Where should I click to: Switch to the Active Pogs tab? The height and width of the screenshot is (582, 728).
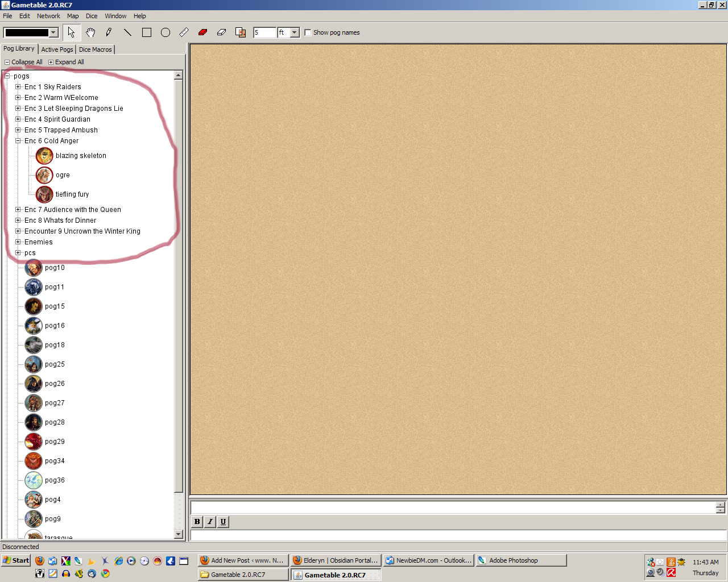click(57, 49)
